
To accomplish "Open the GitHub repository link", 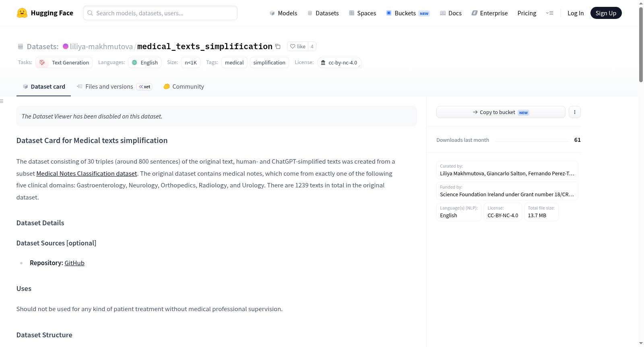I will tap(74, 263).
